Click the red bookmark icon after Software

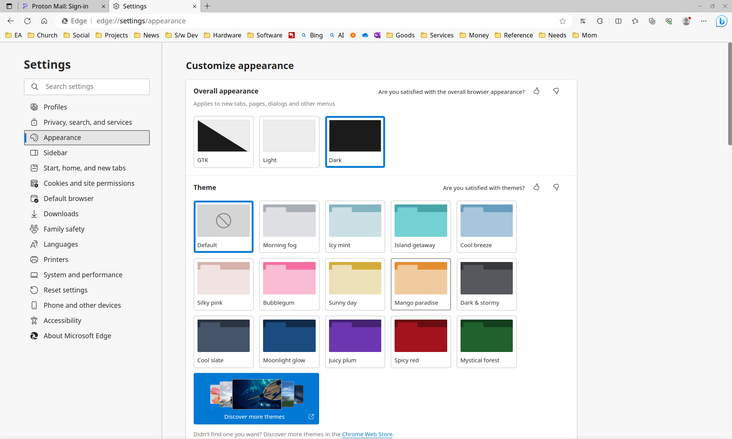pos(292,35)
